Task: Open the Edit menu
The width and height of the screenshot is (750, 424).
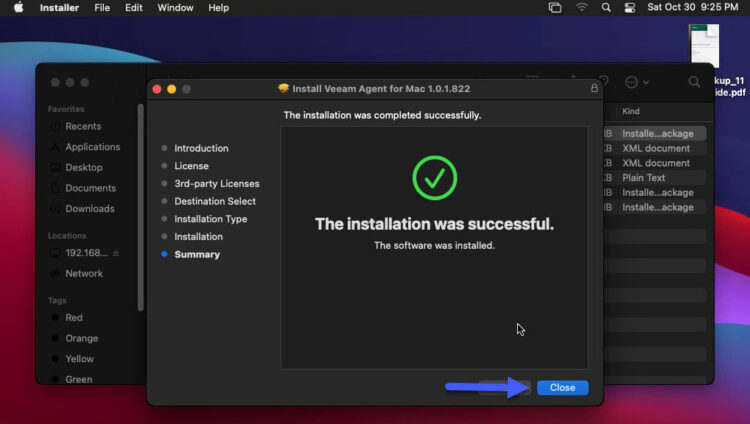Action: click(x=133, y=8)
